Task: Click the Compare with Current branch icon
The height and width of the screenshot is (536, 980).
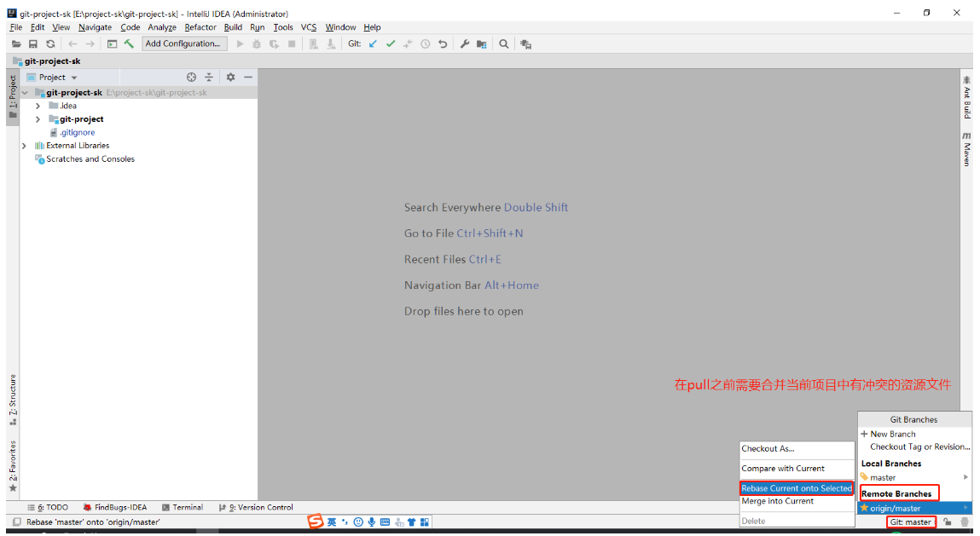Action: point(408,43)
